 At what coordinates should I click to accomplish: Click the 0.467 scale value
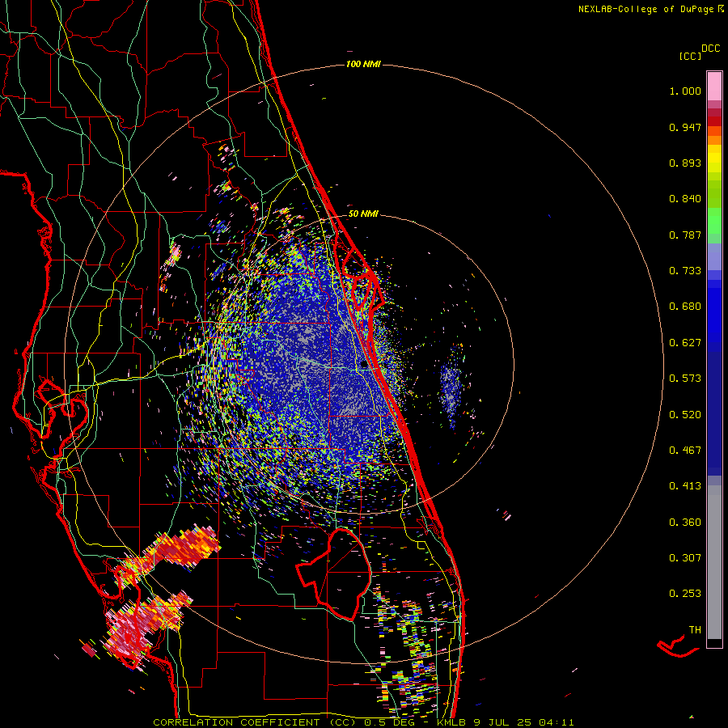coord(685,451)
